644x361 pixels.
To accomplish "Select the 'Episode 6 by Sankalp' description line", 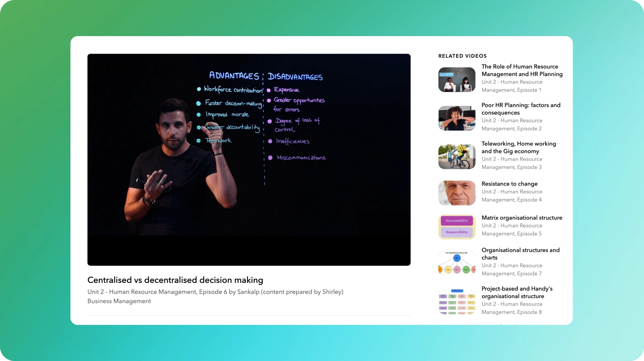I will coord(215,292).
